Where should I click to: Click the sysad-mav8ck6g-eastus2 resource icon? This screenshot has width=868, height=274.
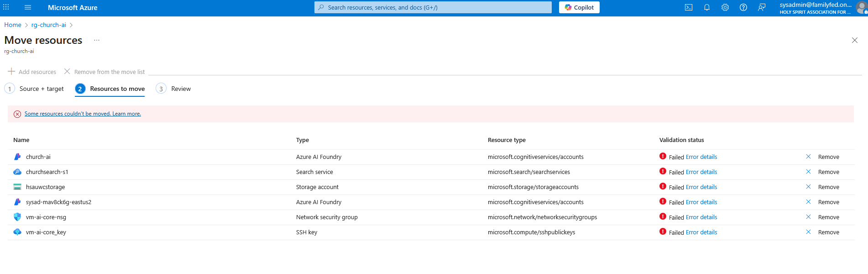click(17, 202)
